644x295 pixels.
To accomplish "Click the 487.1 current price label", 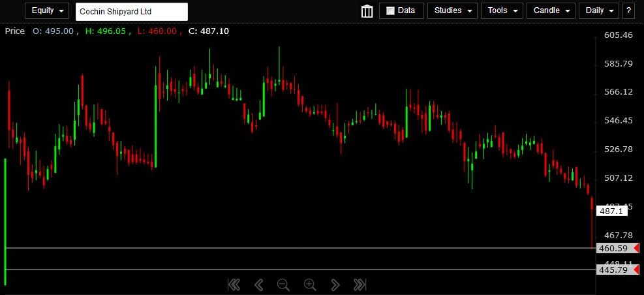I will [612, 211].
